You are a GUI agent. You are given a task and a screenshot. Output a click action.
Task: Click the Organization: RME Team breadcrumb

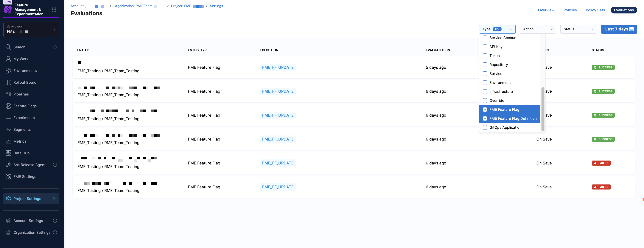click(x=133, y=6)
